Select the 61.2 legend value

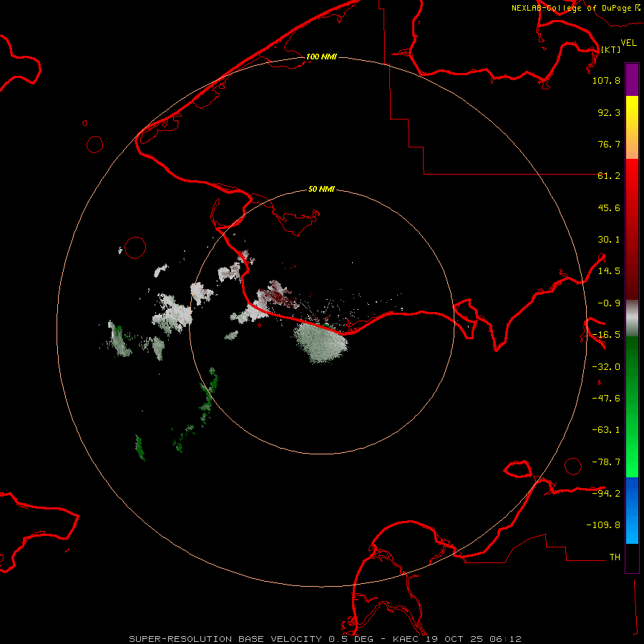[x=609, y=176]
